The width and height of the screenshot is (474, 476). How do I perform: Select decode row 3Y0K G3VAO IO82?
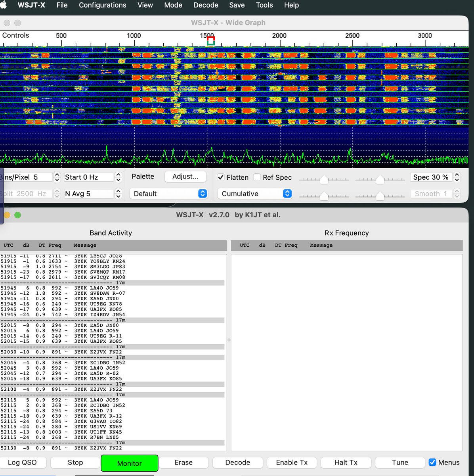[113, 422]
